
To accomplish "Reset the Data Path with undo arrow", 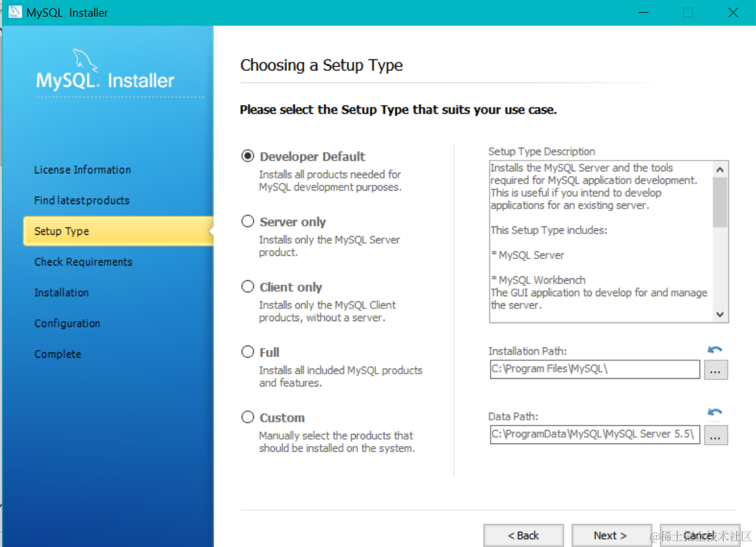I will point(714,413).
